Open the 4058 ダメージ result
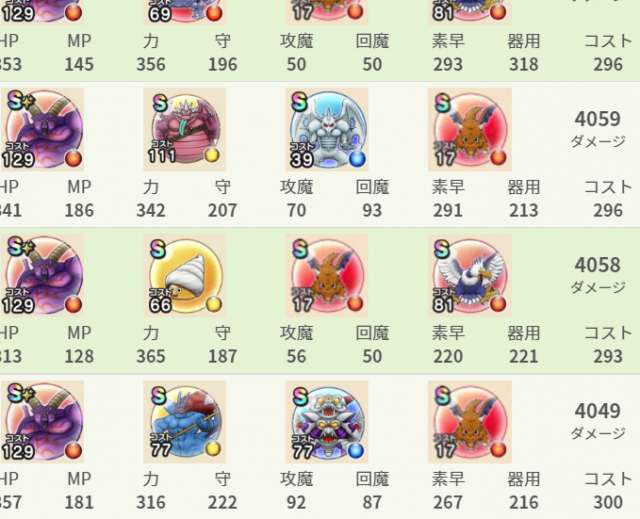Screen dimensions: 640x519 598,275
